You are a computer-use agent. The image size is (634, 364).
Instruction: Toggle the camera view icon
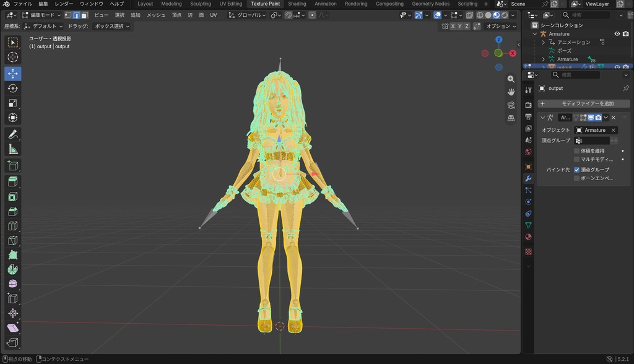pos(511,105)
